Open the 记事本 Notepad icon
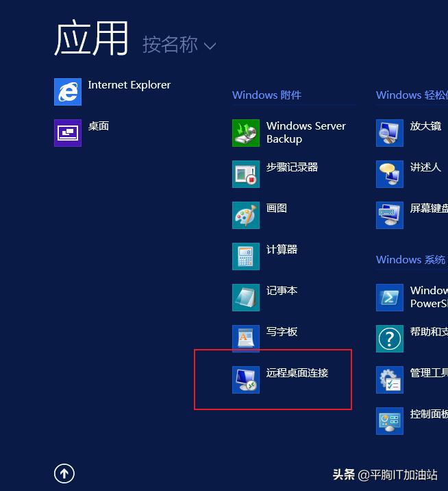448x491 pixels. tap(246, 298)
